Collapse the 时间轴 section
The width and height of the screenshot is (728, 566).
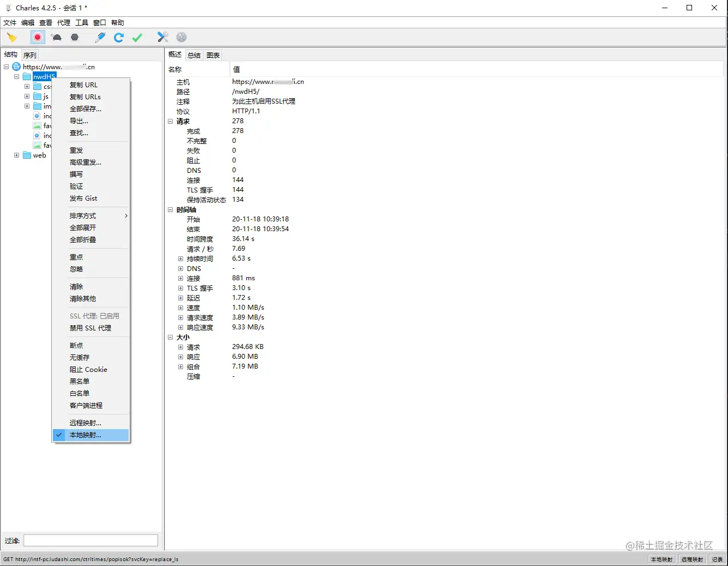coord(171,210)
